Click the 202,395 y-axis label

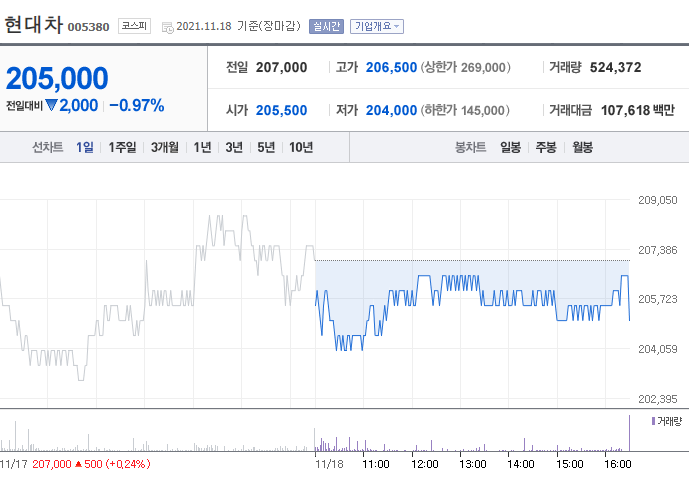point(658,399)
